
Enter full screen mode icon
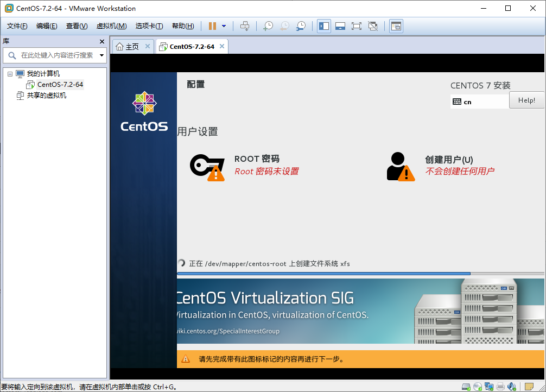pos(357,26)
